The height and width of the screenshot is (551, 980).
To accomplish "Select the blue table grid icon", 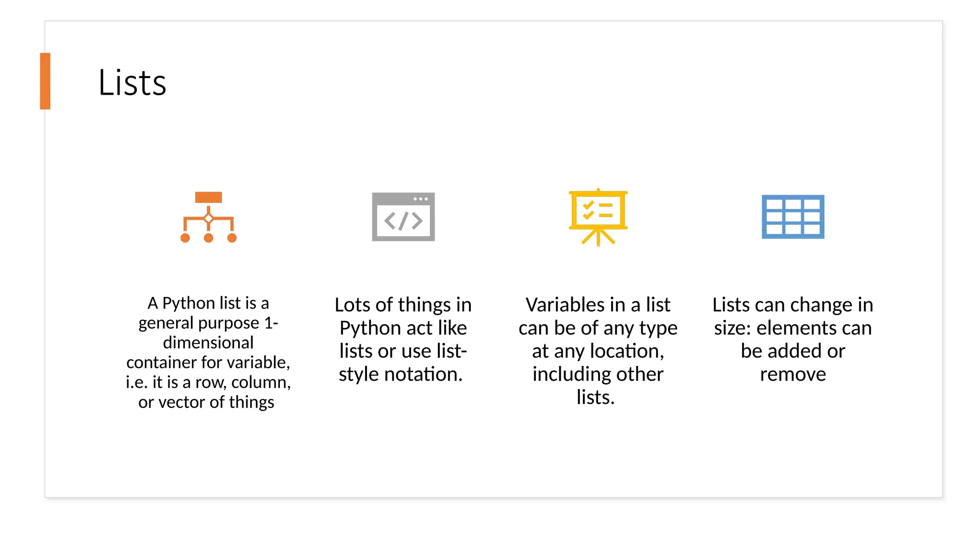I will click(x=792, y=217).
